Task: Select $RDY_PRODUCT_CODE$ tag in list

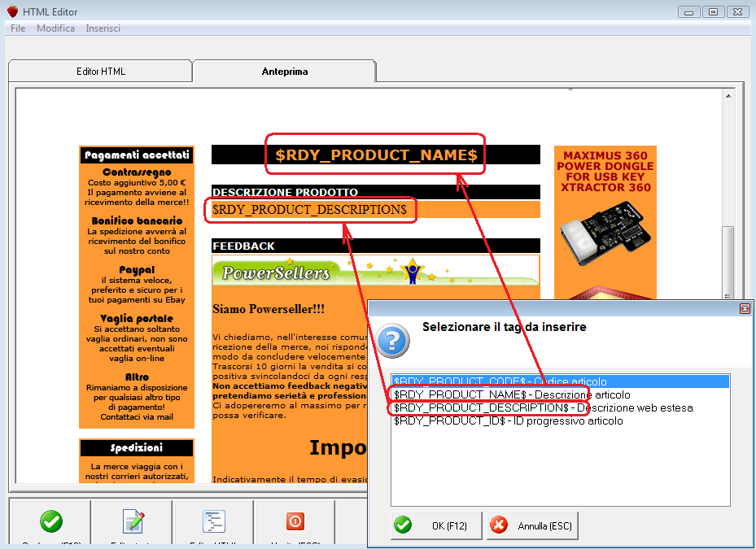Action: coord(560,381)
